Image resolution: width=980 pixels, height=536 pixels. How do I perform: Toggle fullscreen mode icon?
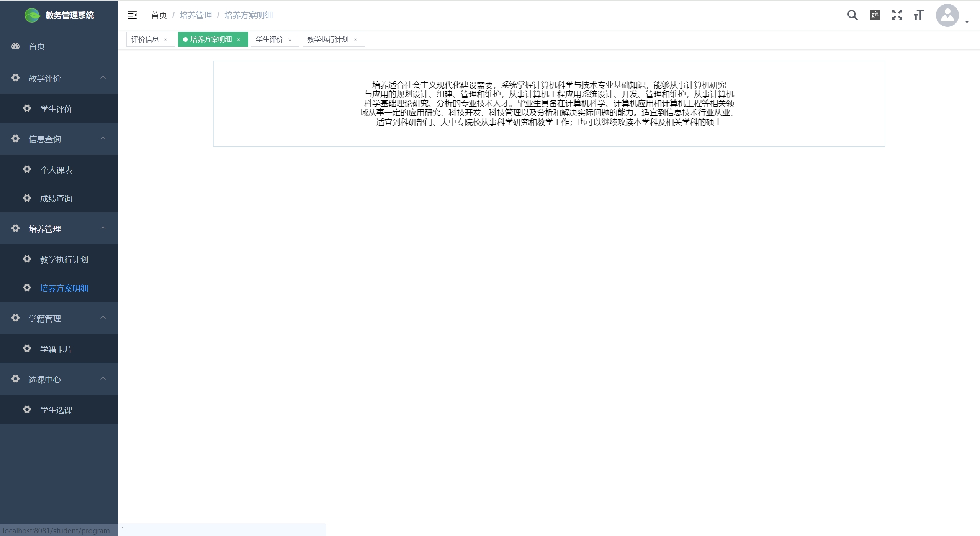[x=897, y=15]
